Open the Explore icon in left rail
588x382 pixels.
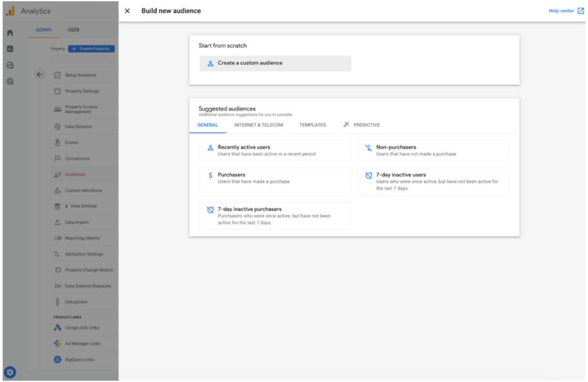[10, 65]
